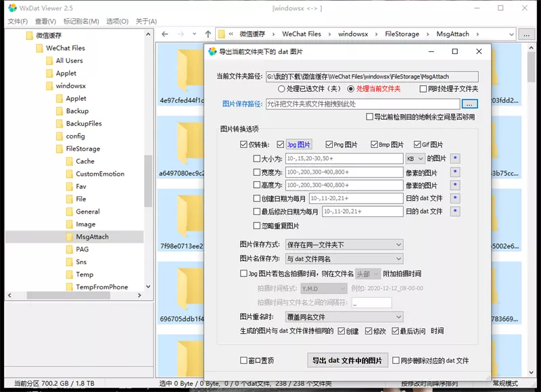The image size is (541, 392).
Task: Click the back navigation arrow
Action: click(x=165, y=34)
